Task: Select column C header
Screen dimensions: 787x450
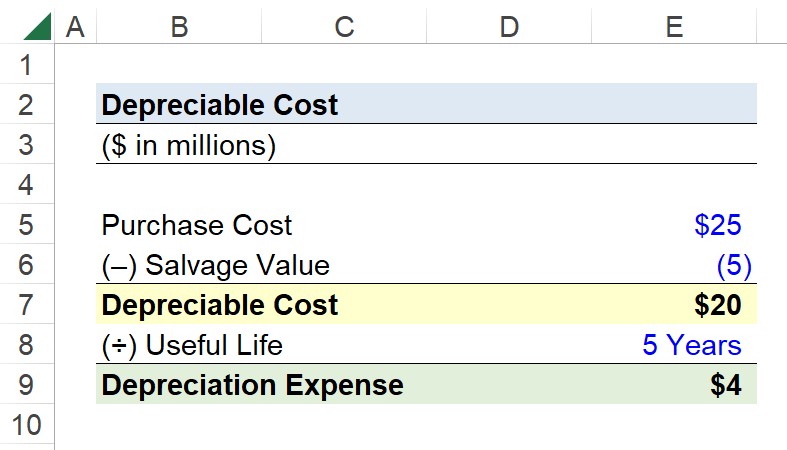Action: click(x=344, y=26)
